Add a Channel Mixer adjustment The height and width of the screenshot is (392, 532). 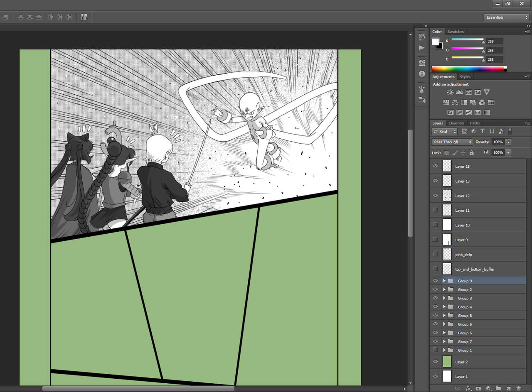(482, 103)
